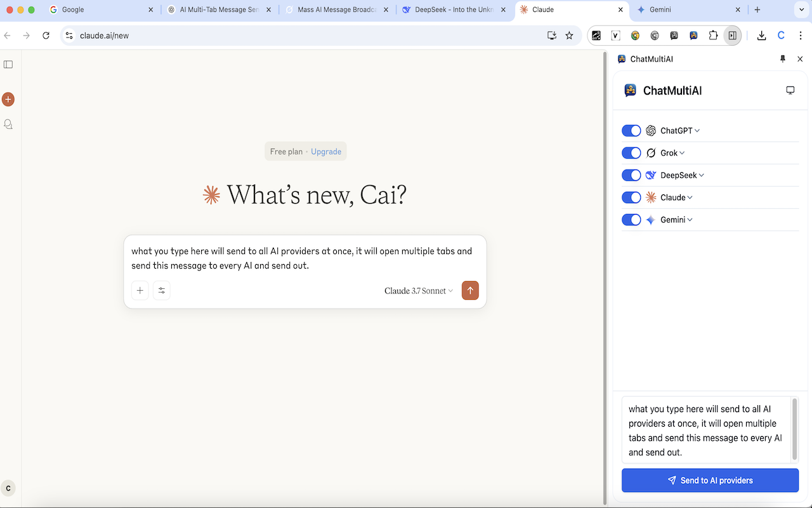Expand the ChatGPT chevron in ChatMultiAI
This screenshot has height=508, width=812.
point(697,131)
